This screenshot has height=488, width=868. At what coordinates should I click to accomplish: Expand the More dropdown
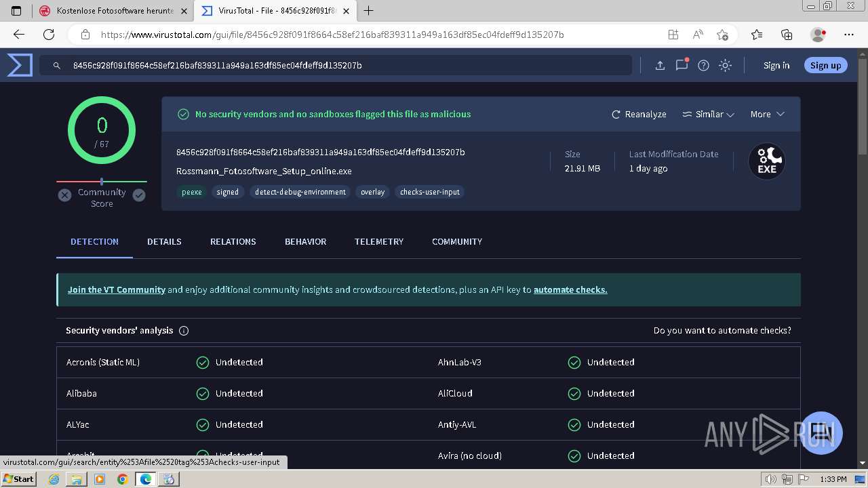(767, 114)
